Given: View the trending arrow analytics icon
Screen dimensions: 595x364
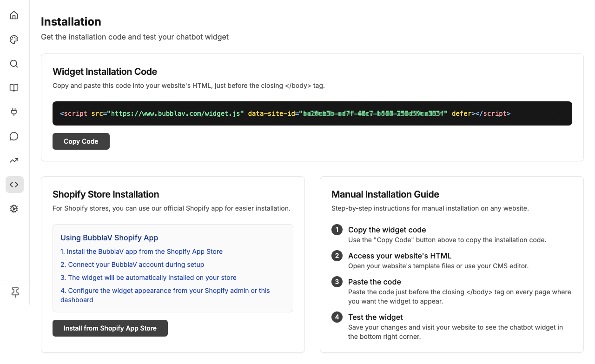Looking at the screenshot, I should coord(14,160).
